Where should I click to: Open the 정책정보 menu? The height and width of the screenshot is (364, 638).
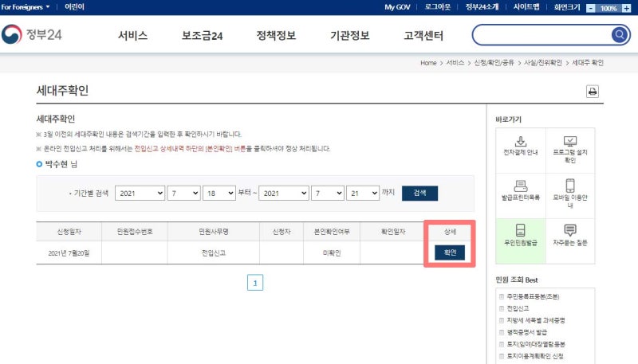point(276,36)
